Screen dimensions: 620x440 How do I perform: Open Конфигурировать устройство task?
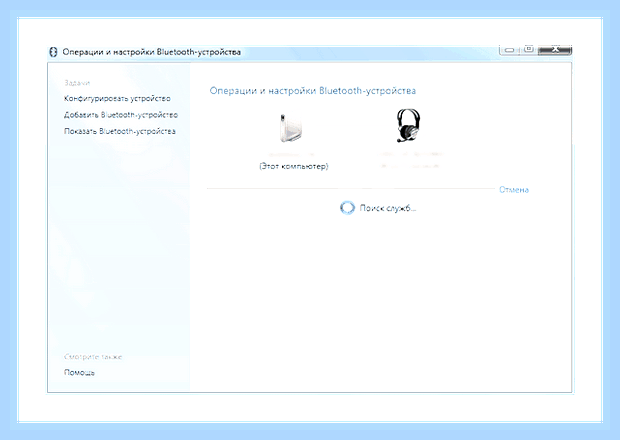click(x=117, y=98)
